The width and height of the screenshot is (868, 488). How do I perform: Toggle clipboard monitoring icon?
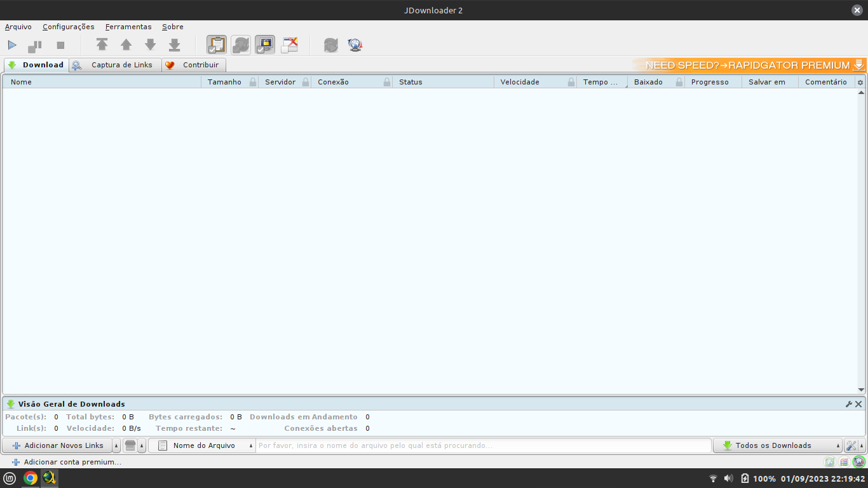(217, 44)
